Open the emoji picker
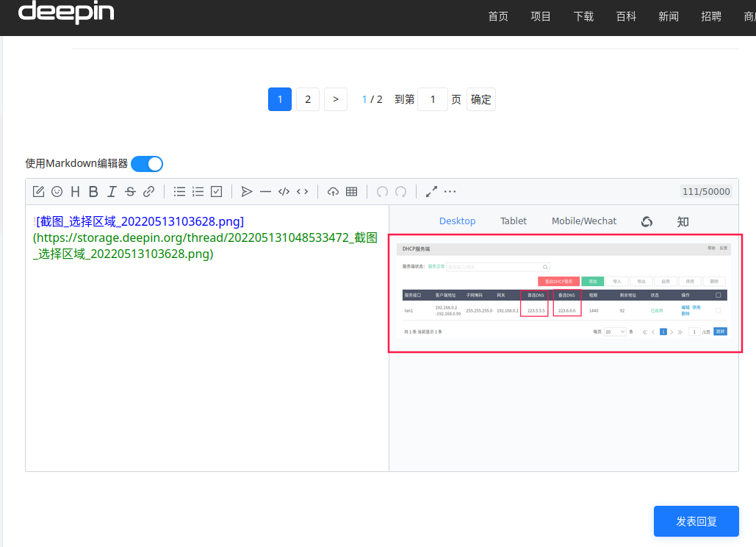 click(x=57, y=191)
